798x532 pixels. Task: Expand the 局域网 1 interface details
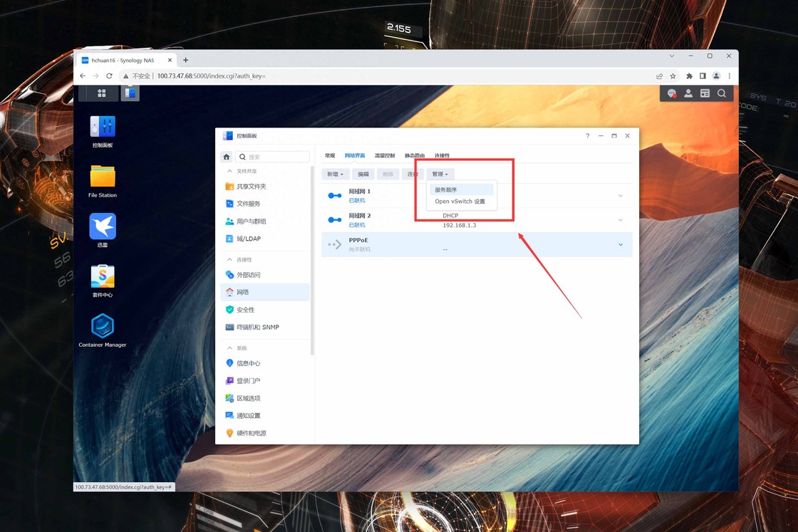(621, 196)
